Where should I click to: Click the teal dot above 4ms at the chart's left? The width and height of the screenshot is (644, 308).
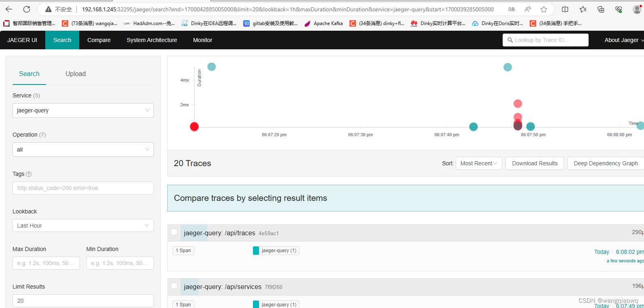212,67
